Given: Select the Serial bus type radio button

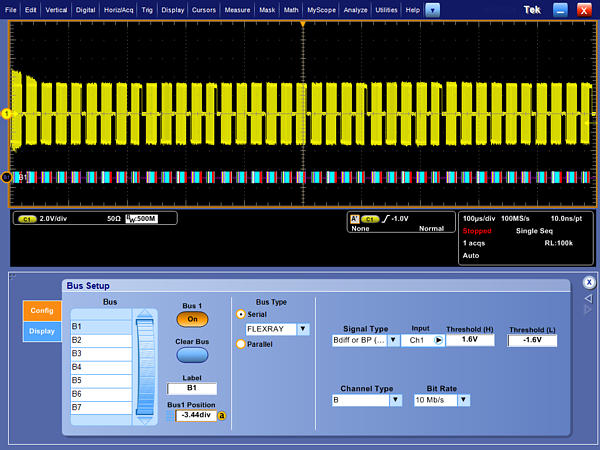Looking at the screenshot, I should [x=240, y=313].
